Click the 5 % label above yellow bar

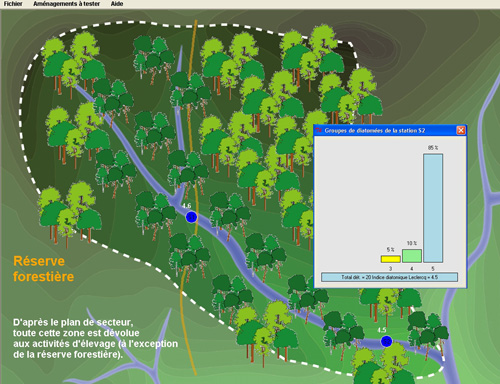point(391,250)
